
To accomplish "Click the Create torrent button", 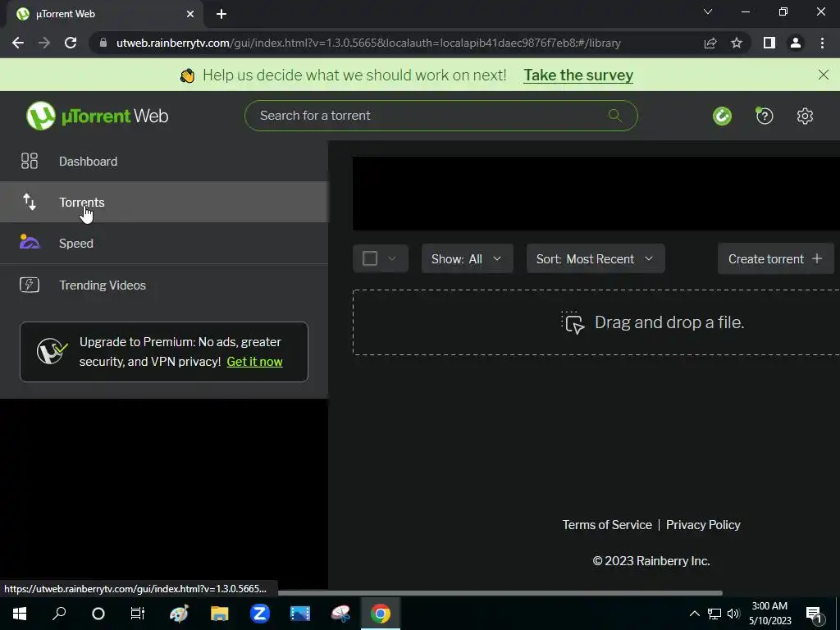I will 775,258.
